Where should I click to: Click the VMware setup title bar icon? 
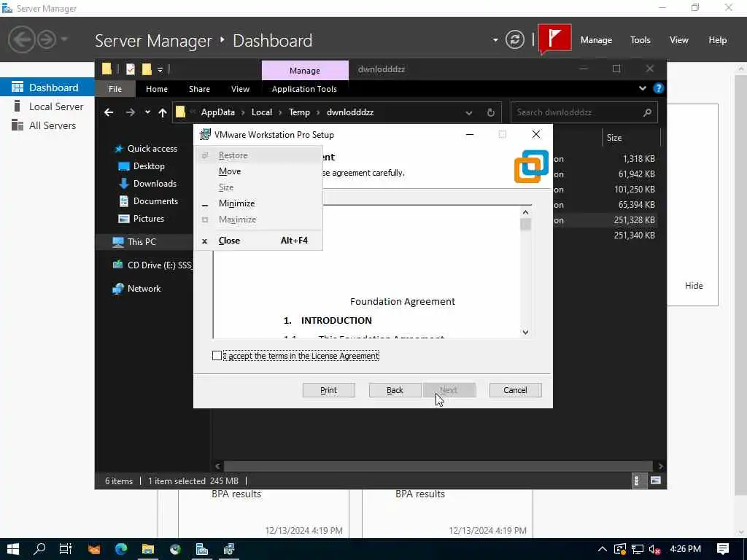(x=205, y=135)
